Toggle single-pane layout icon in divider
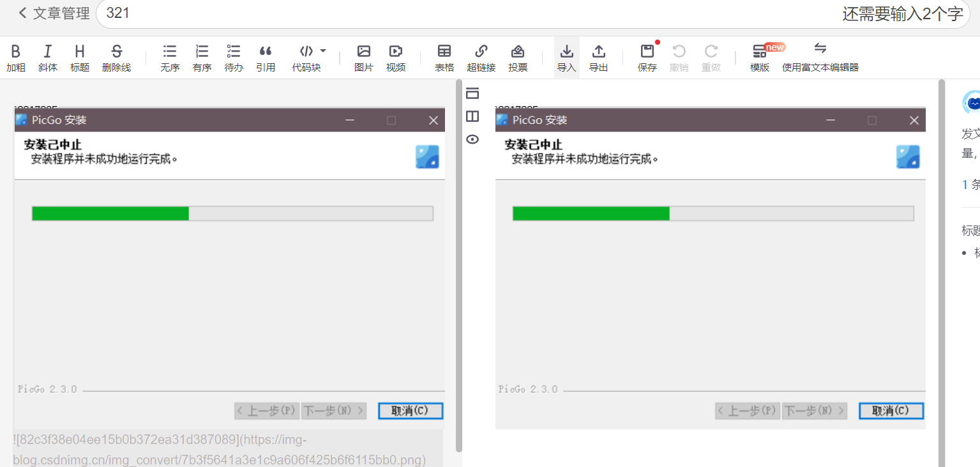The image size is (980, 467). tap(472, 94)
